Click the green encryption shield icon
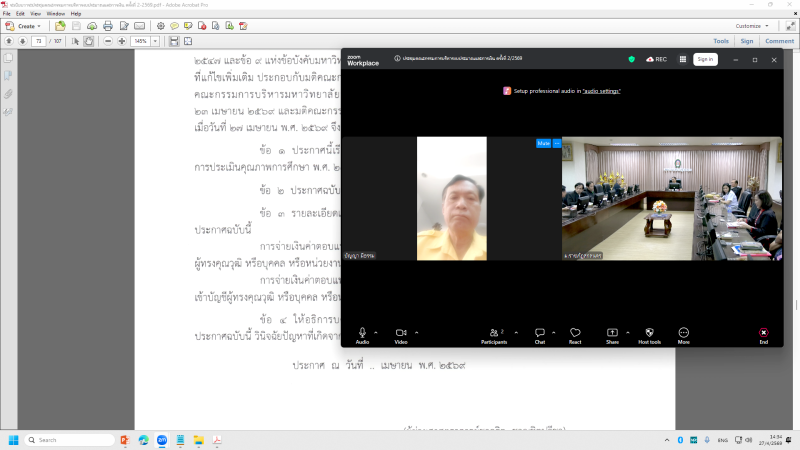The image size is (800, 450). [632, 59]
